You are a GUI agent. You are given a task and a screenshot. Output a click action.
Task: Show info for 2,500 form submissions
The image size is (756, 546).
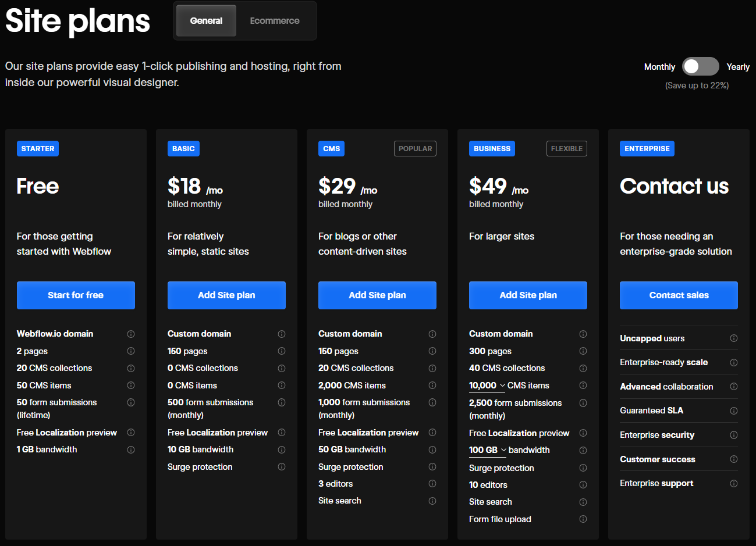583,403
